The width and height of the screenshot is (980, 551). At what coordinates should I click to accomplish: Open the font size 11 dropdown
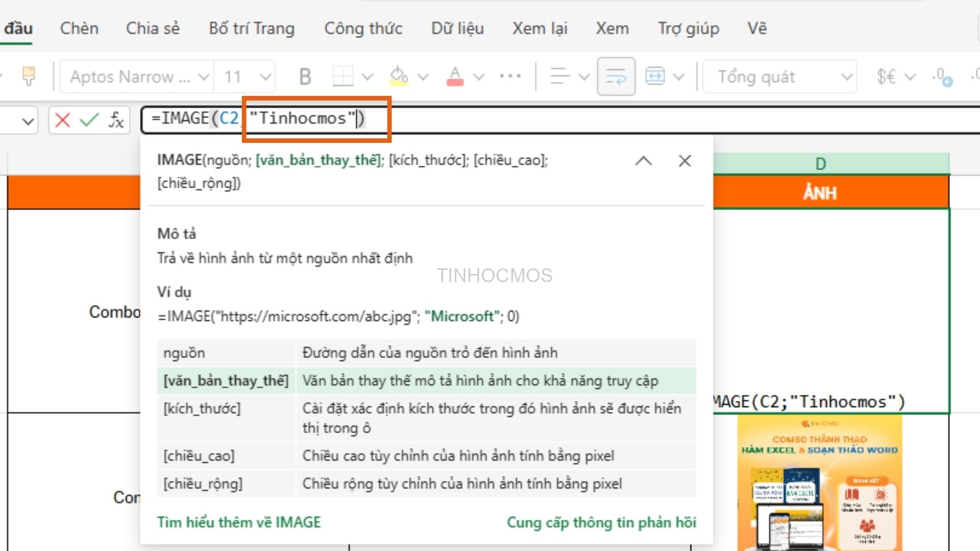tap(244, 77)
